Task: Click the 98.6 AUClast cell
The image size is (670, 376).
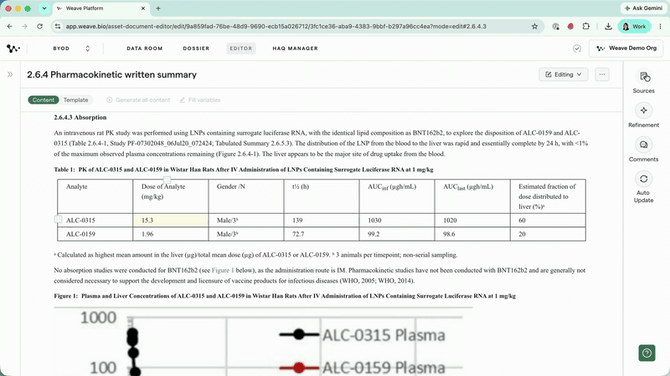Action: coord(472,234)
